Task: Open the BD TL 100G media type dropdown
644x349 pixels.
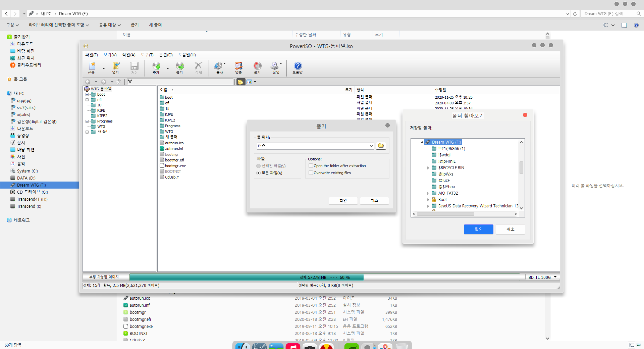Action: click(x=555, y=277)
